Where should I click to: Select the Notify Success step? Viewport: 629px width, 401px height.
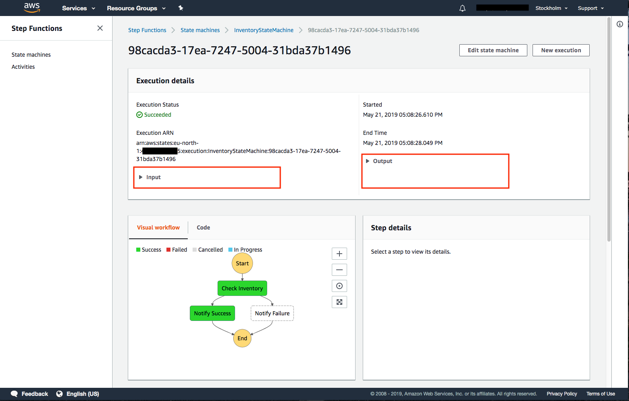212,313
